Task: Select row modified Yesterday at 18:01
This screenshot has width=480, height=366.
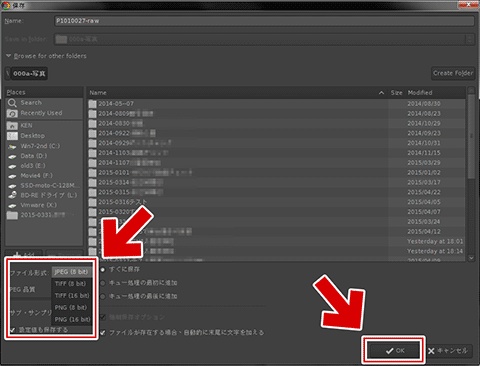Action: pyautogui.click(x=277, y=241)
